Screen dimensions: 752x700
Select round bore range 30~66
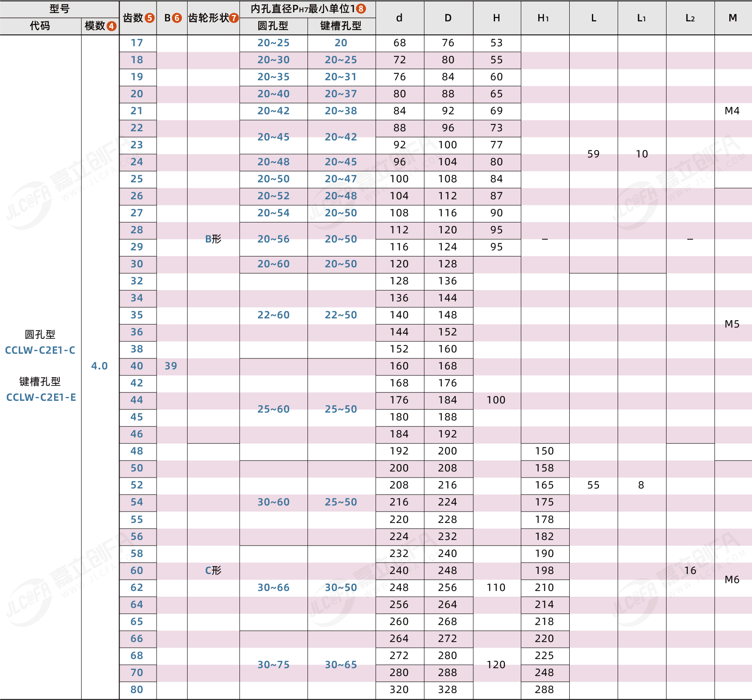coord(273,587)
